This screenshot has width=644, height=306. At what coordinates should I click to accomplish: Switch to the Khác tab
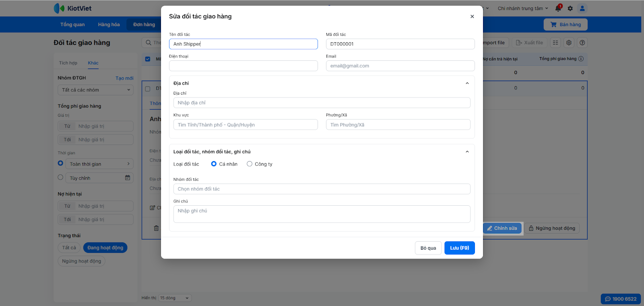93,63
